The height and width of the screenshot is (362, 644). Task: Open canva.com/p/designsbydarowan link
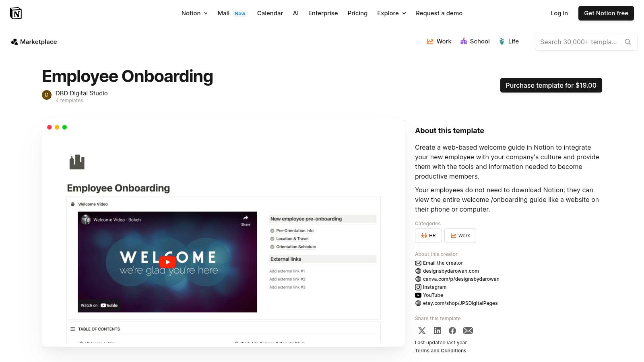tap(461, 279)
